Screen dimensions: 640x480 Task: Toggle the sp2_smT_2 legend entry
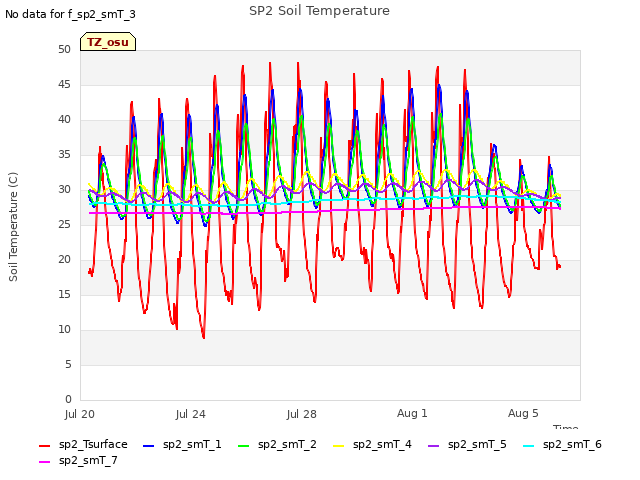pos(277,444)
